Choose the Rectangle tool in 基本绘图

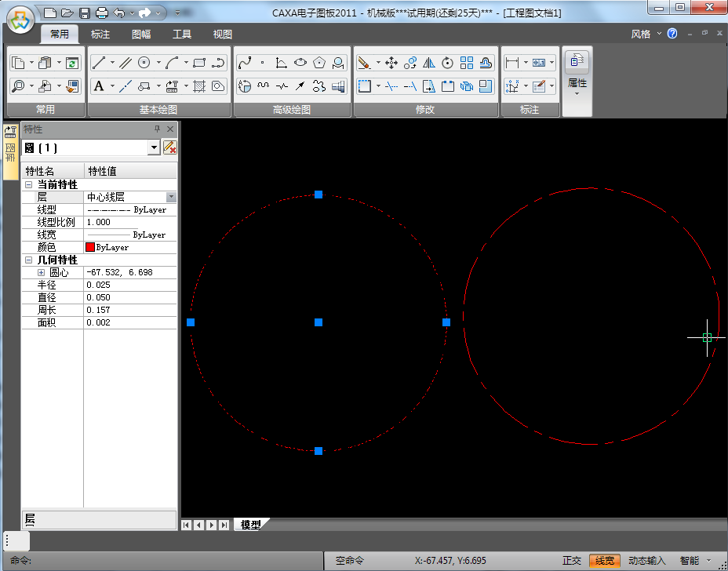199,63
